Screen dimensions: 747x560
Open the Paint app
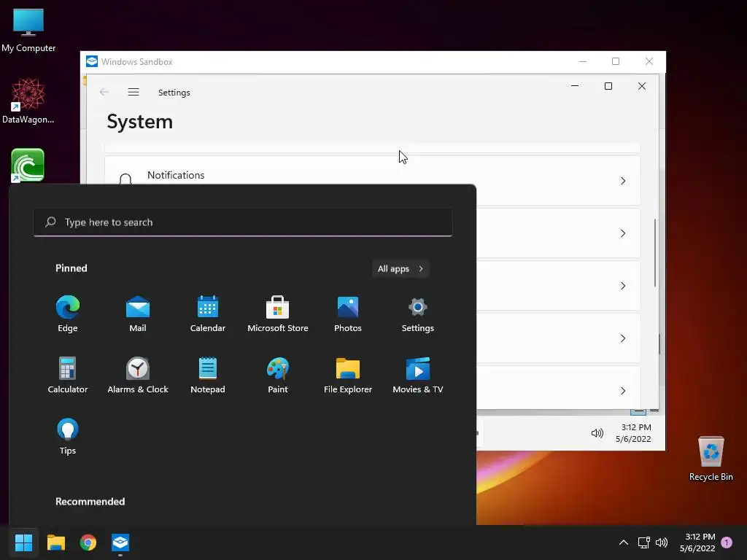click(278, 376)
